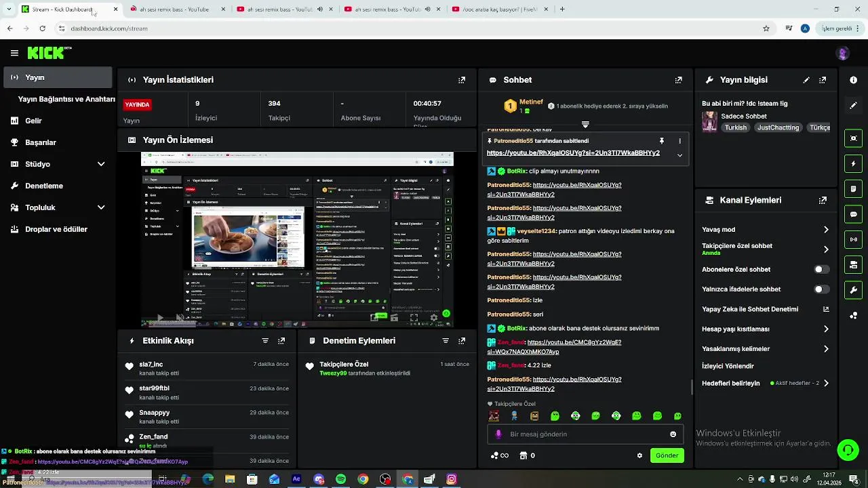Open Droplar ve ödüller in sidebar

pos(58,229)
